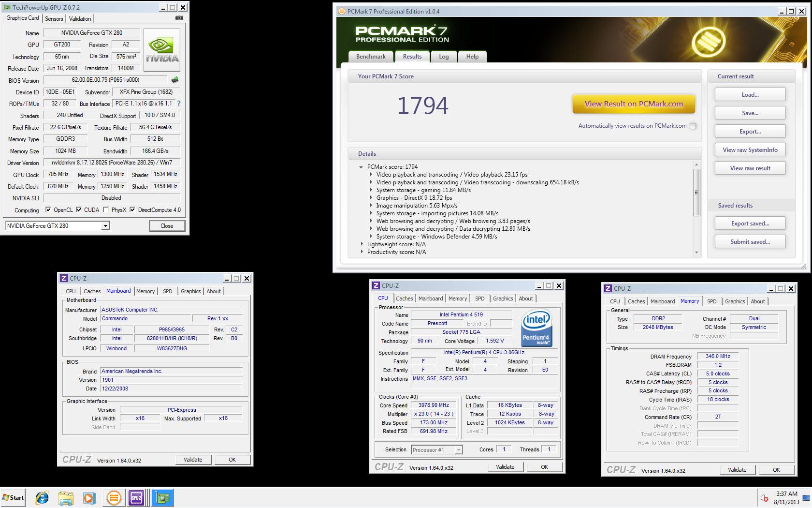Click the Close button in GPU-Z

pos(167,226)
